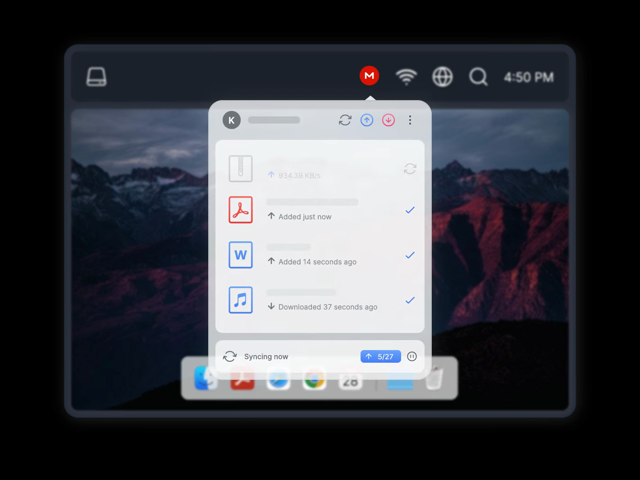640x480 pixels.
Task: Pause syncing with the pause button
Action: pyautogui.click(x=412, y=356)
